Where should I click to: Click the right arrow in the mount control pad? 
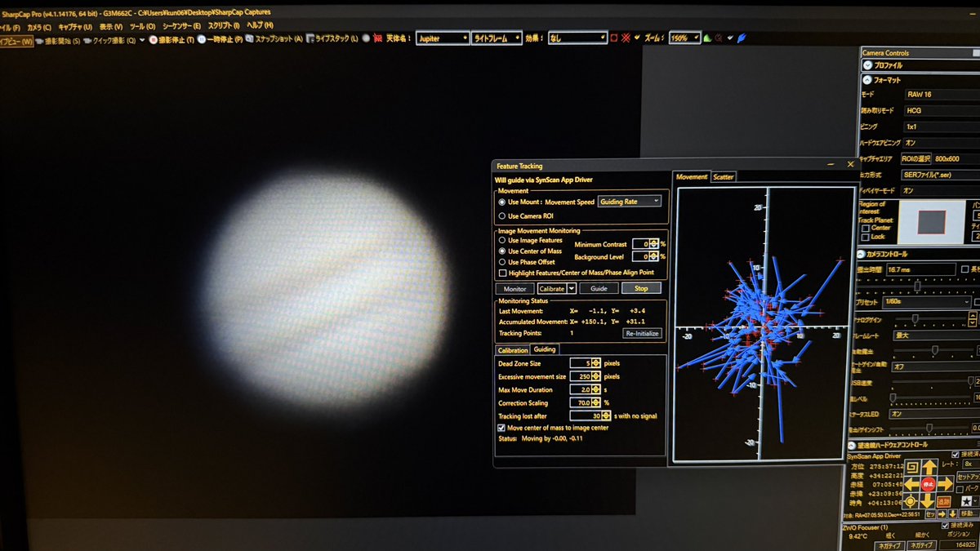tap(946, 484)
